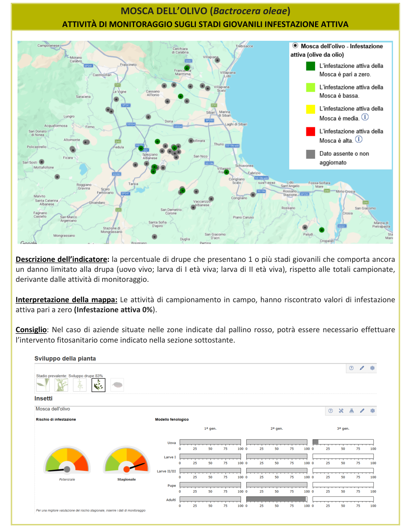Screen dimensions: 408x532
Task: Click the '1ª gen.' column header
Action: [x=210, y=428]
